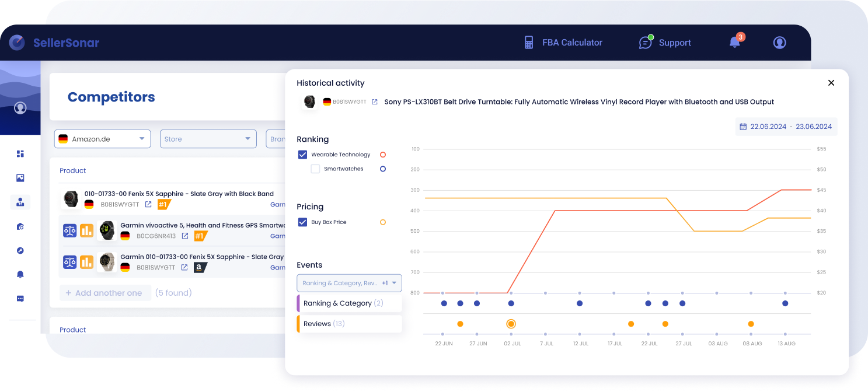The width and height of the screenshot is (868, 392).
Task: Click blue swatch beside Smartwatches
Action: point(383,169)
